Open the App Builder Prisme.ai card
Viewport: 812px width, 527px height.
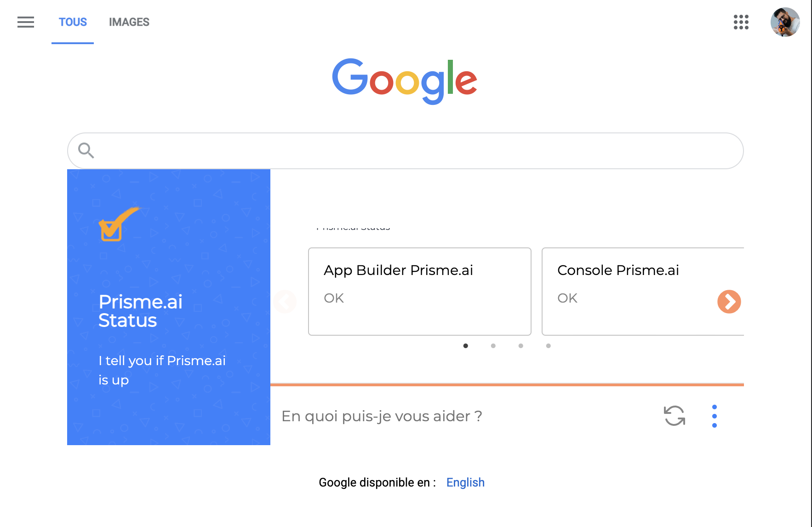tap(420, 292)
